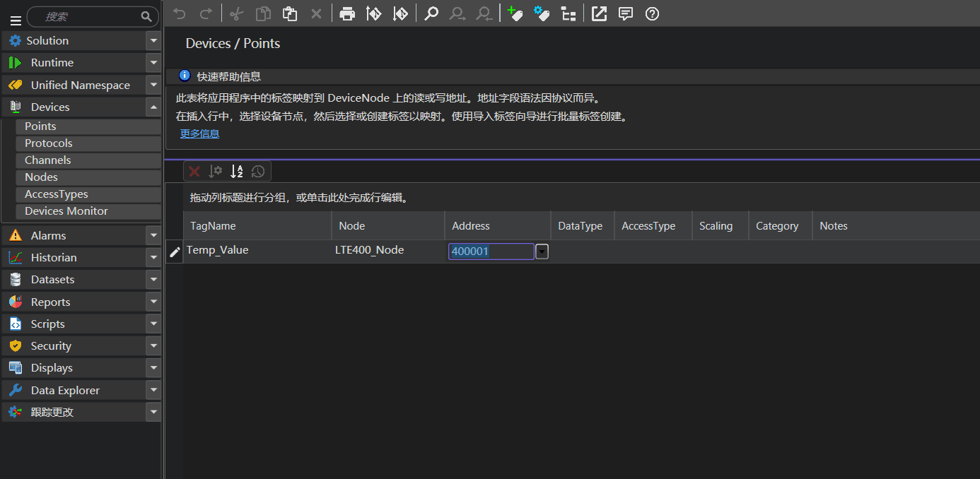Screen dimensions: 980x479
Task: Collapse the Devices section arrow
Action: (x=153, y=107)
